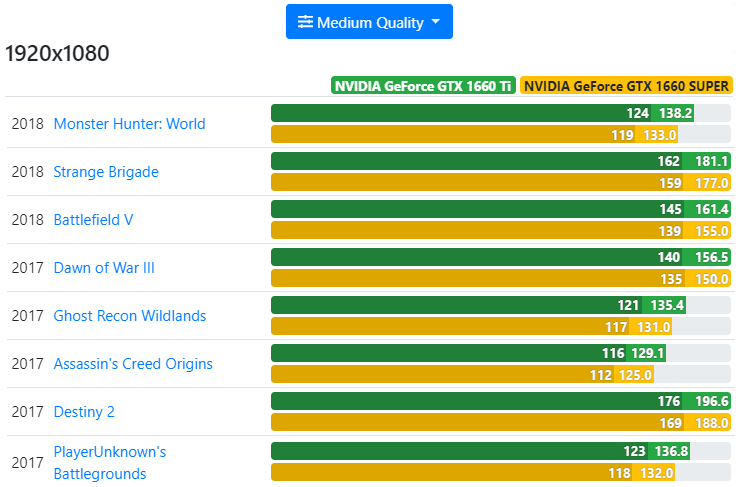This screenshot has width=736, height=487.
Task: Click the green Battlefield V bar showing 161.4
Action: (501, 209)
